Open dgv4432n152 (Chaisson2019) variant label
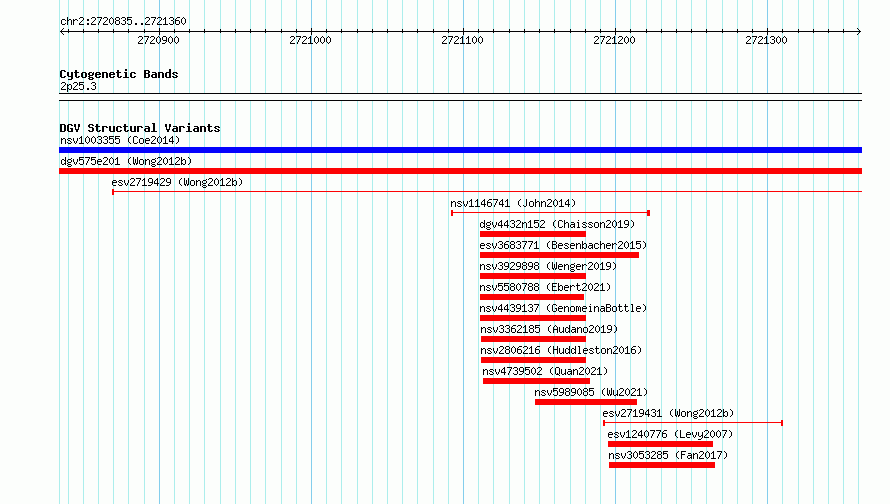The width and height of the screenshot is (890, 504). 557,224
